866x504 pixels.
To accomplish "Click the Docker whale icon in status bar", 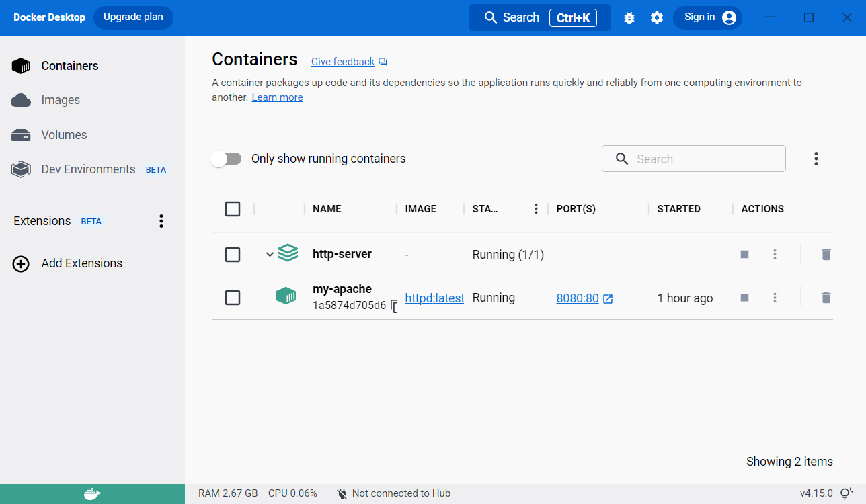I will 92,494.
